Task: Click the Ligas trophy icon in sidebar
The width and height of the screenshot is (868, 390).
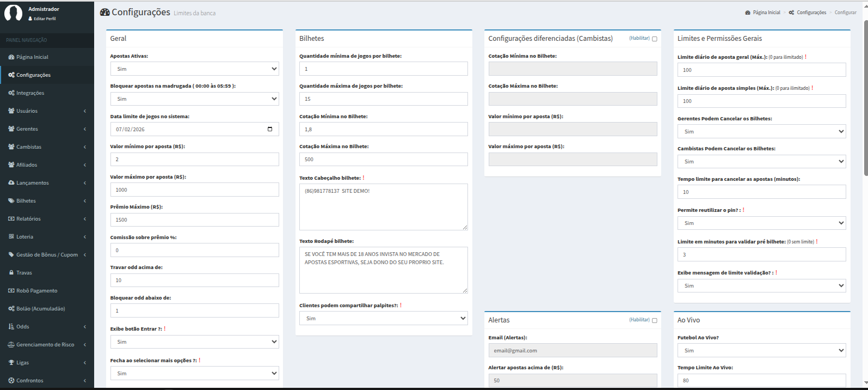Action: (x=11, y=363)
